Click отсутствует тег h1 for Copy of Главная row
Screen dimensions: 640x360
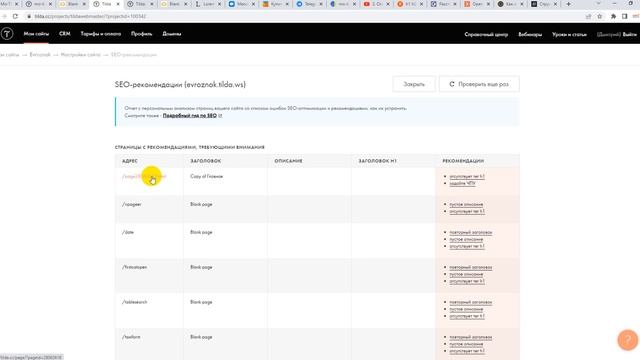[467, 177]
